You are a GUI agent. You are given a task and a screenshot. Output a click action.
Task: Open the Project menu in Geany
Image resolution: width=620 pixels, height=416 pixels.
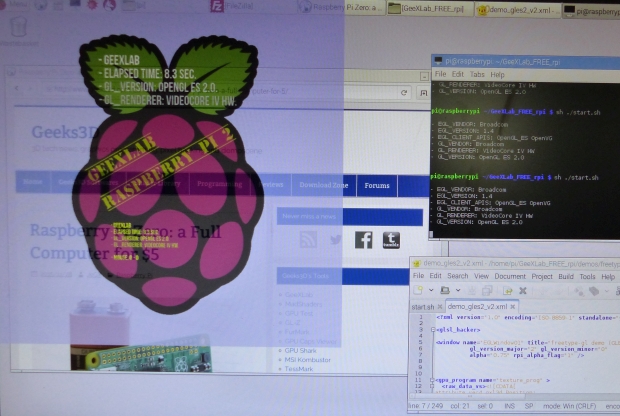[x=542, y=276]
